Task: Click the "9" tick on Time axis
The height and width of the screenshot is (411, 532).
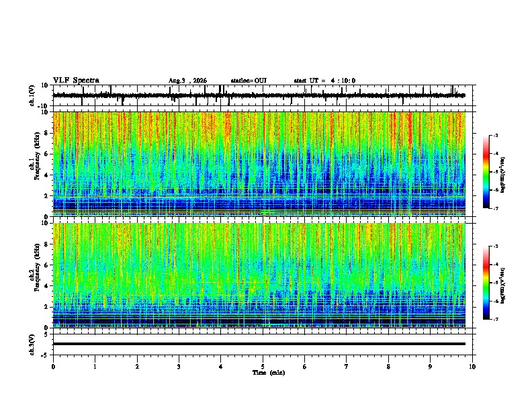Action: click(x=430, y=367)
